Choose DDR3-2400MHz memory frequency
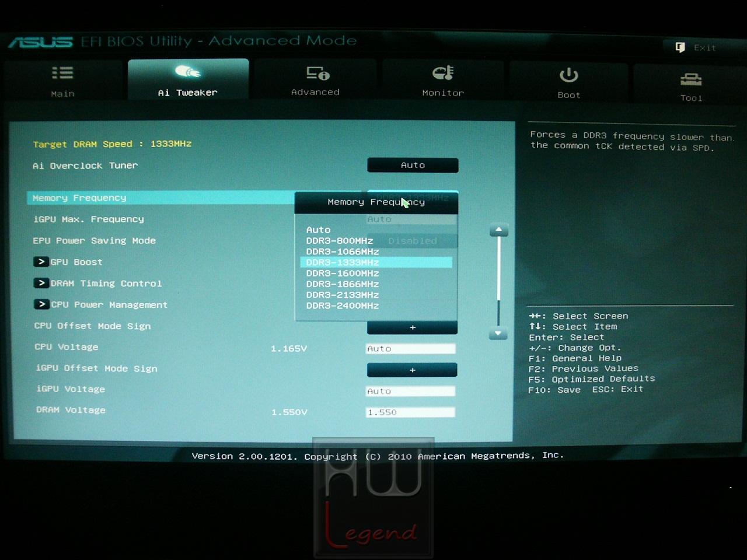Screen dimensions: 747x560 (343, 306)
